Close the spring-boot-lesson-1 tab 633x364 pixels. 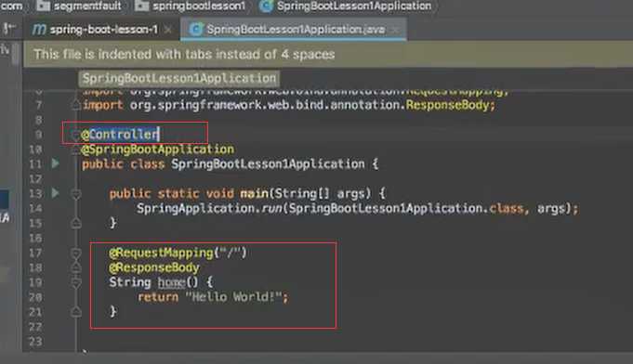pyautogui.click(x=168, y=30)
